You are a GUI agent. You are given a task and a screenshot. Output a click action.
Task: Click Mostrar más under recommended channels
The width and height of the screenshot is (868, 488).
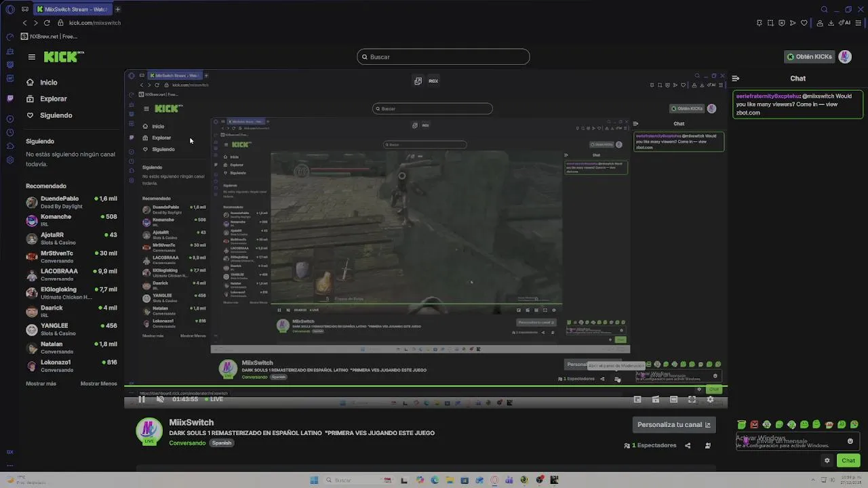pos(41,384)
